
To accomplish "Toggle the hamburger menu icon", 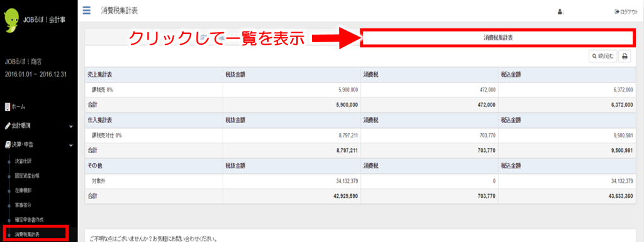I will point(87,10).
